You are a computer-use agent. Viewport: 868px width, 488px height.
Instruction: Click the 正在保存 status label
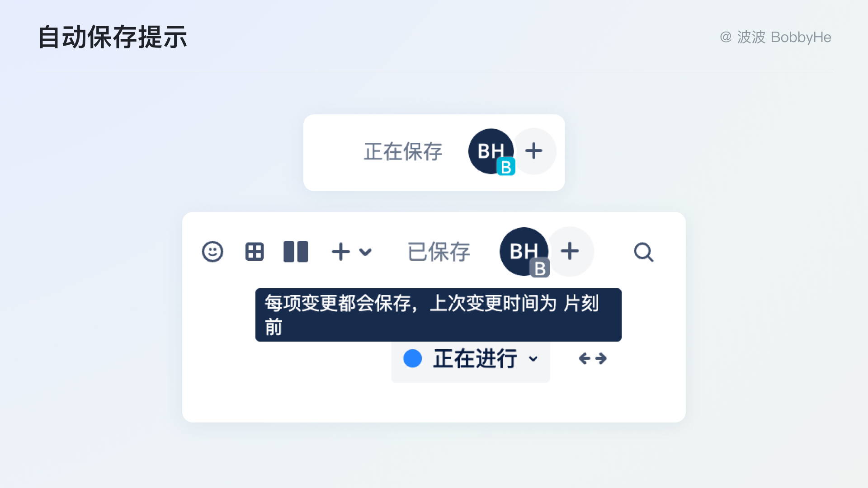click(403, 151)
